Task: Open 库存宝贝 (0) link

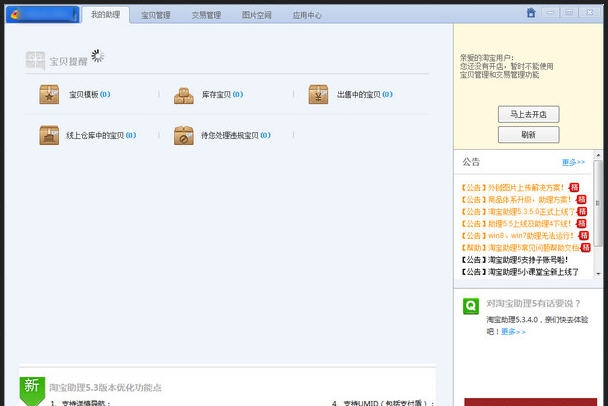Action: [x=223, y=94]
